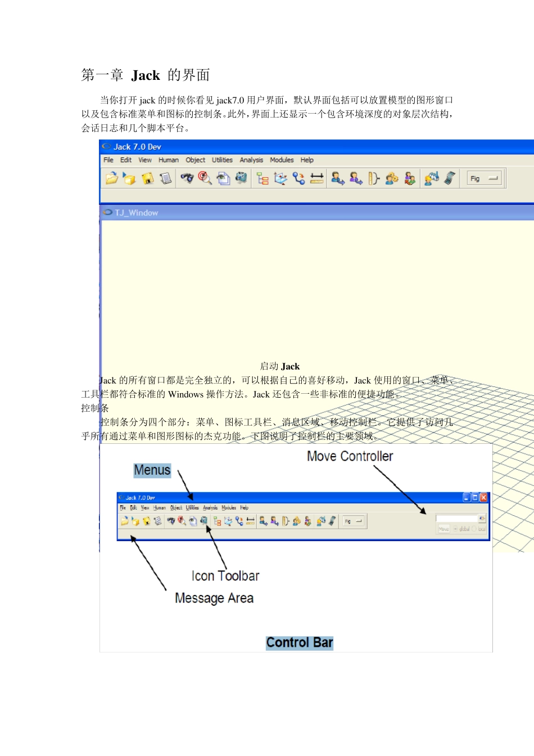
Task: Open the Utilities menu in top Jack window
Action: pyautogui.click(x=222, y=160)
